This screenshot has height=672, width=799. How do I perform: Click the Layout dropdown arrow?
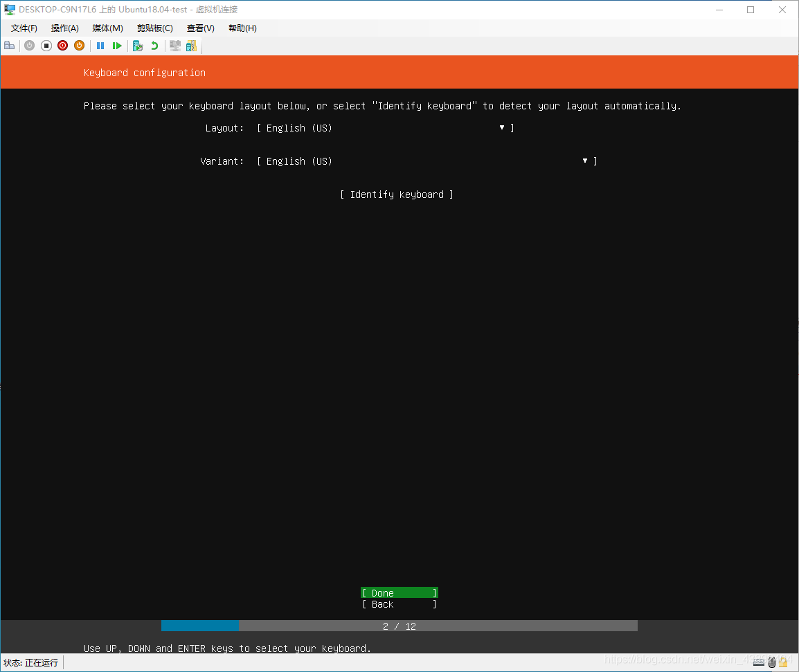(502, 127)
